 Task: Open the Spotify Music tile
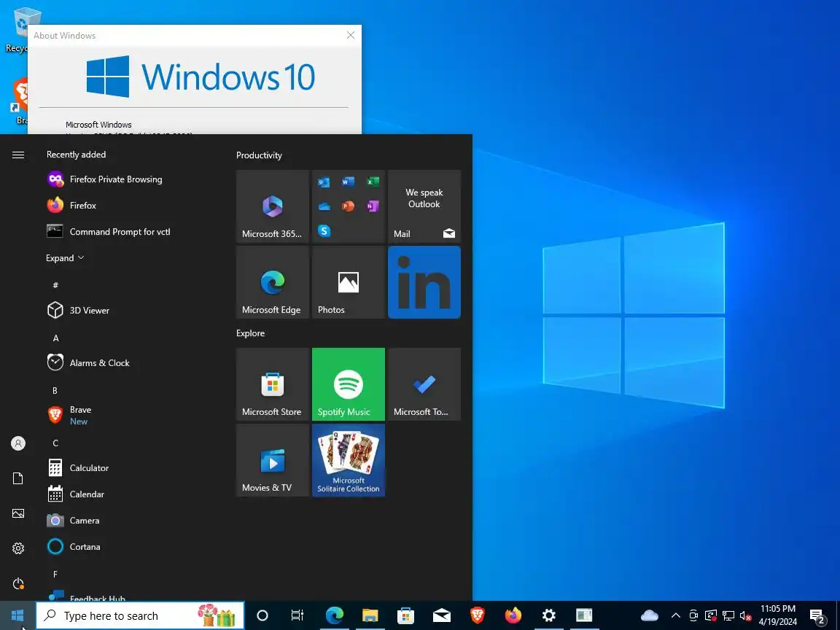(x=349, y=384)
